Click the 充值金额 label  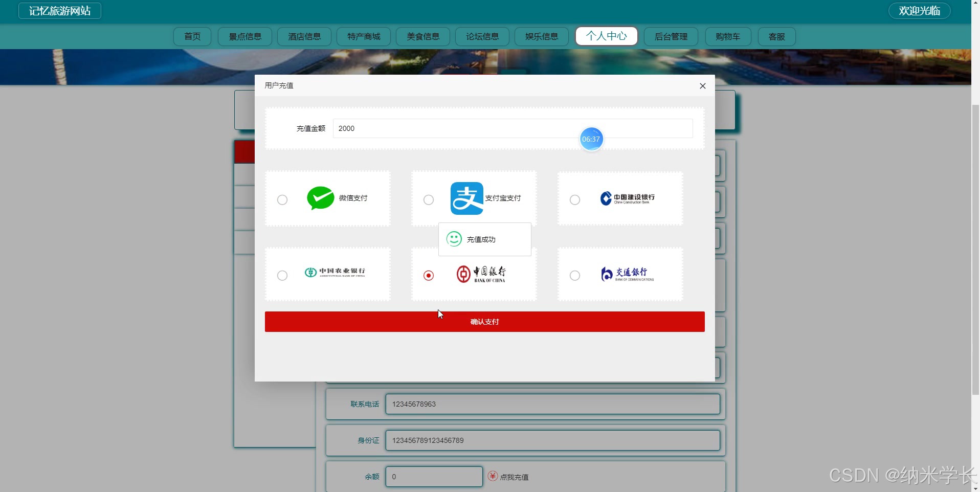[311, 128]
